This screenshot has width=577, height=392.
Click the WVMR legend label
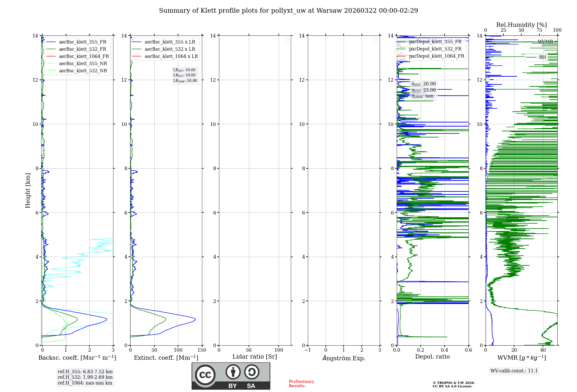point(545,42)
